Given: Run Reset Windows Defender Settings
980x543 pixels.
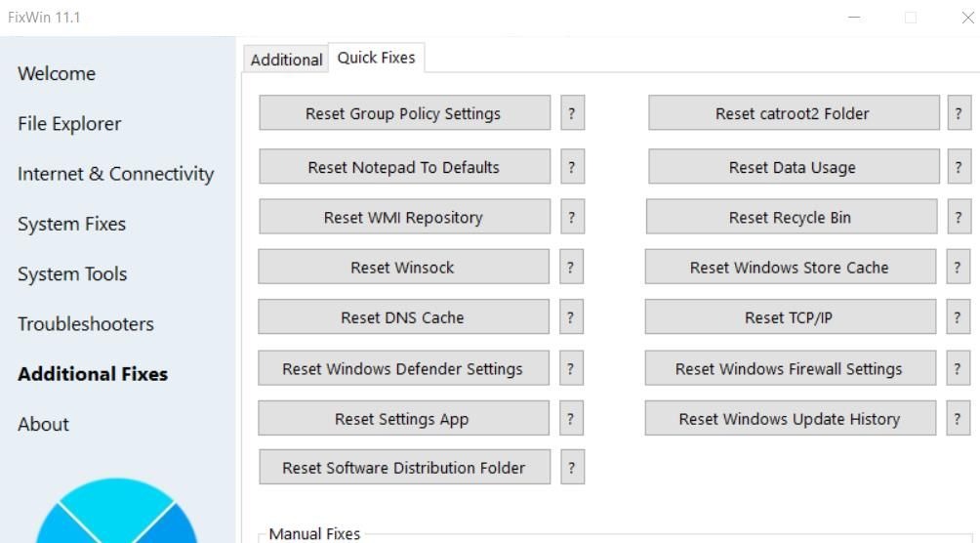Looking at the screenshot, I should (x=403, y=368).
